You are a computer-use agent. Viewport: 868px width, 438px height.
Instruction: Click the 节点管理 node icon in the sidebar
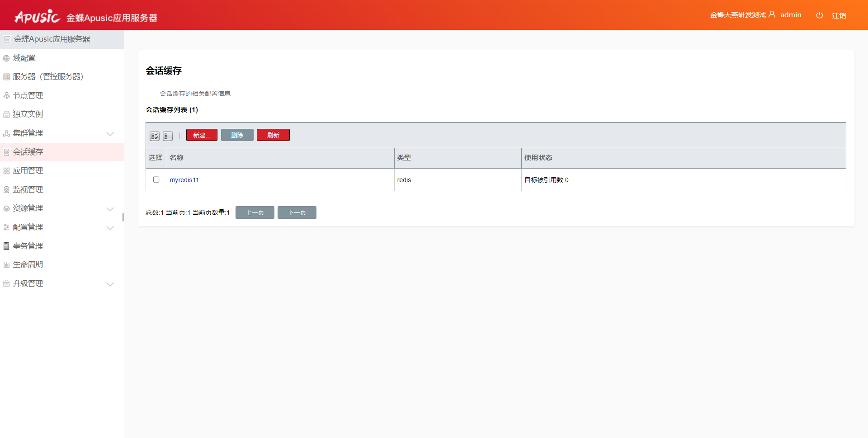(6, 96)
